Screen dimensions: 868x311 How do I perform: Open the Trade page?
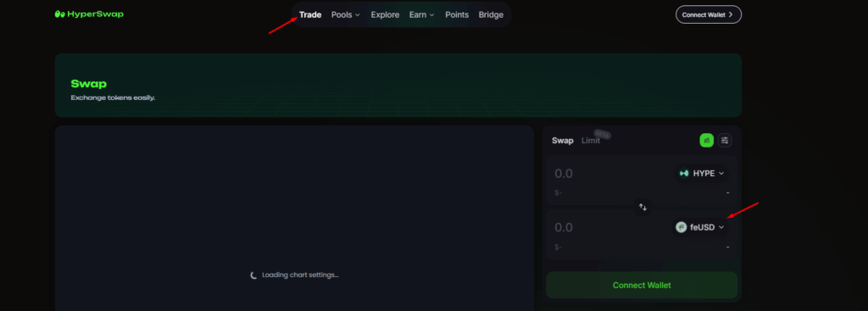tap(310, 15)
